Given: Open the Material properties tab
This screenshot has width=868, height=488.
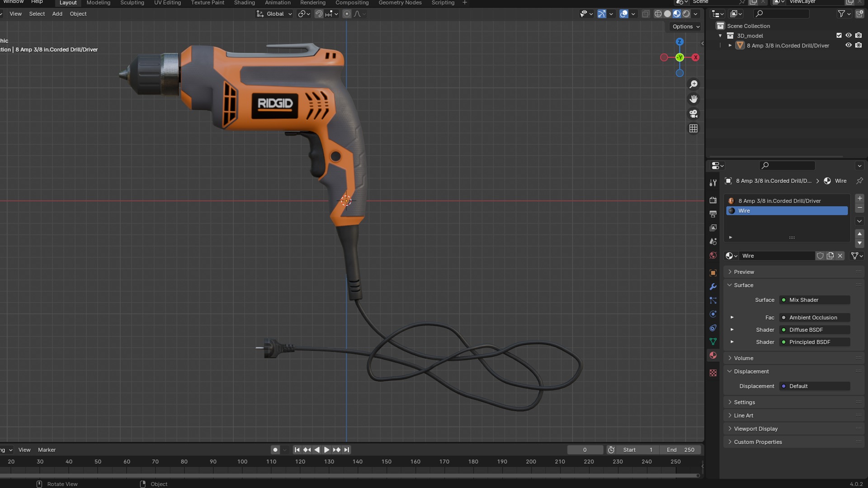Looking at the screenshot, I should click(713, 356).
